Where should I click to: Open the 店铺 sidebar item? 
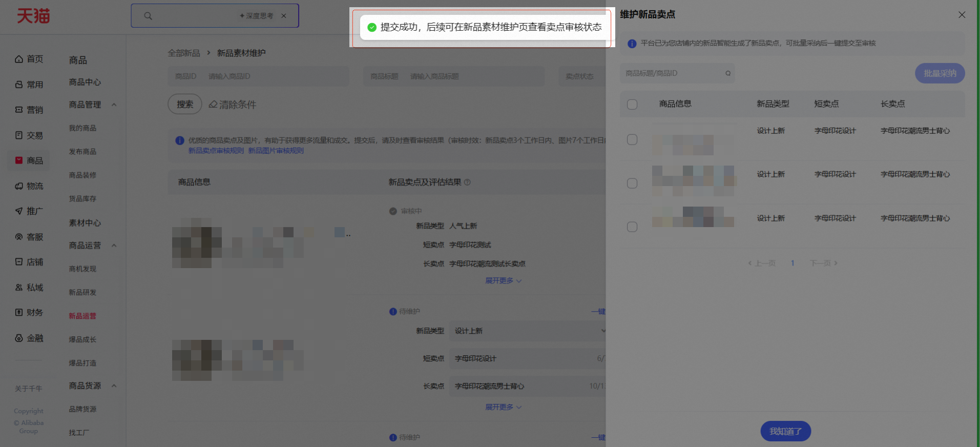click(29, 262)
